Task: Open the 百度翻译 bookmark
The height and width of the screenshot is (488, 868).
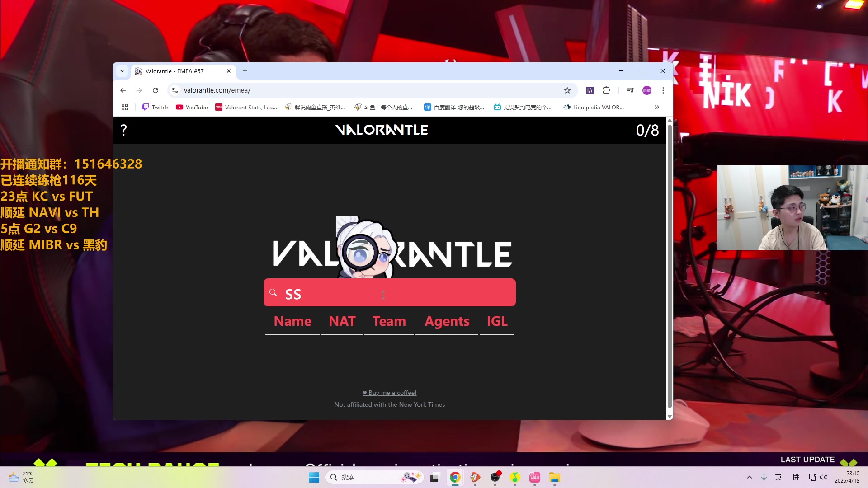Action: pos(454,107)
